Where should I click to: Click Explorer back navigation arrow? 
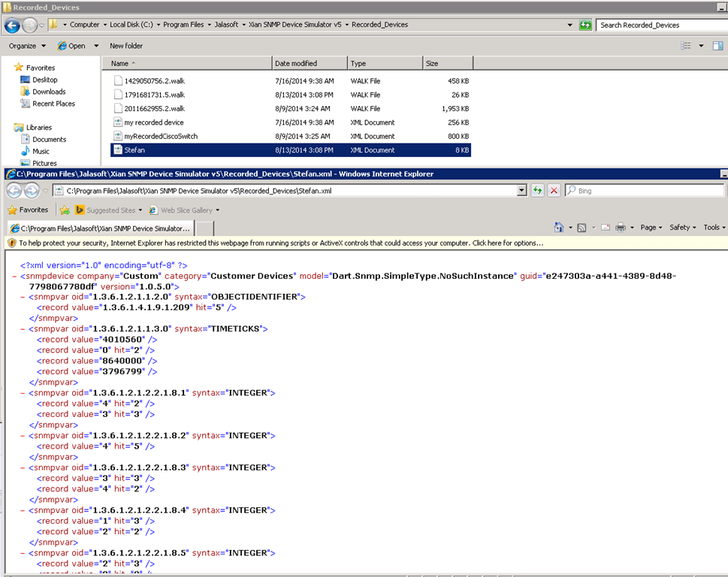13,25
